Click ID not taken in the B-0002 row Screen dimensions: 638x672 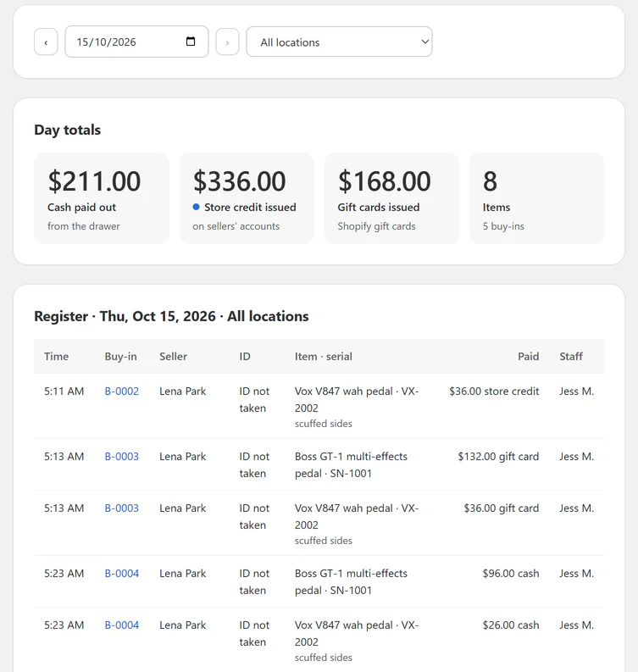tap(254, 400)
